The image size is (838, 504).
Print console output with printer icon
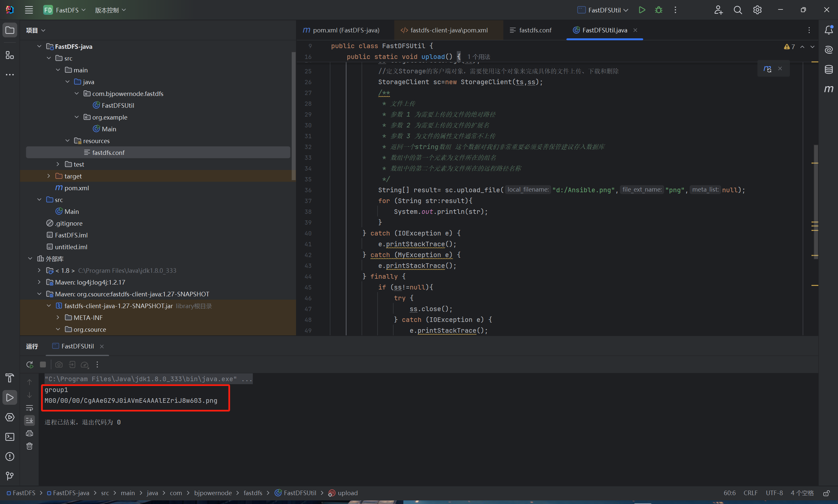coord(29,433)
